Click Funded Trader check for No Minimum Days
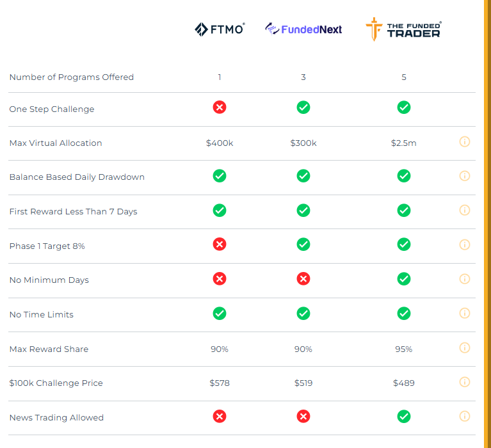 (404, 278)
